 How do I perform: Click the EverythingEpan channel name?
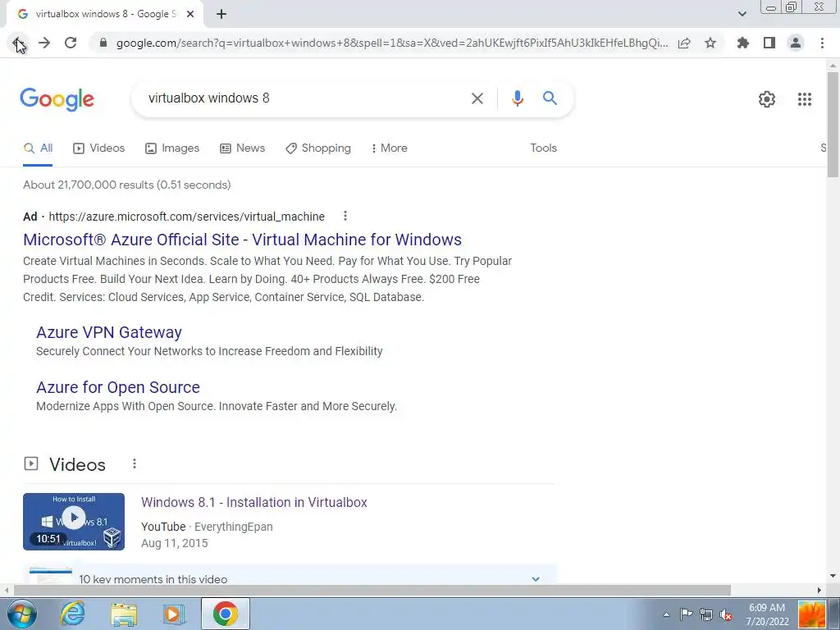[234, 527]
